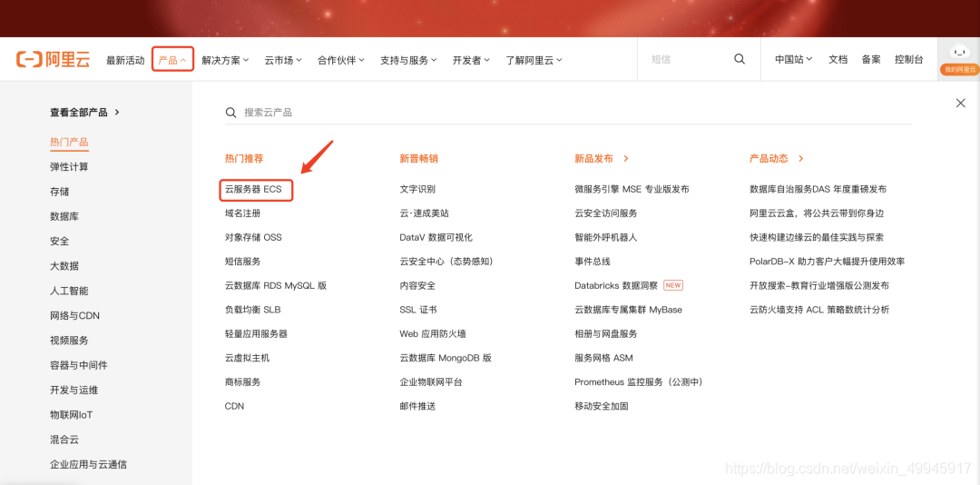Select 开发与运维 category

[x=73, y=390]
